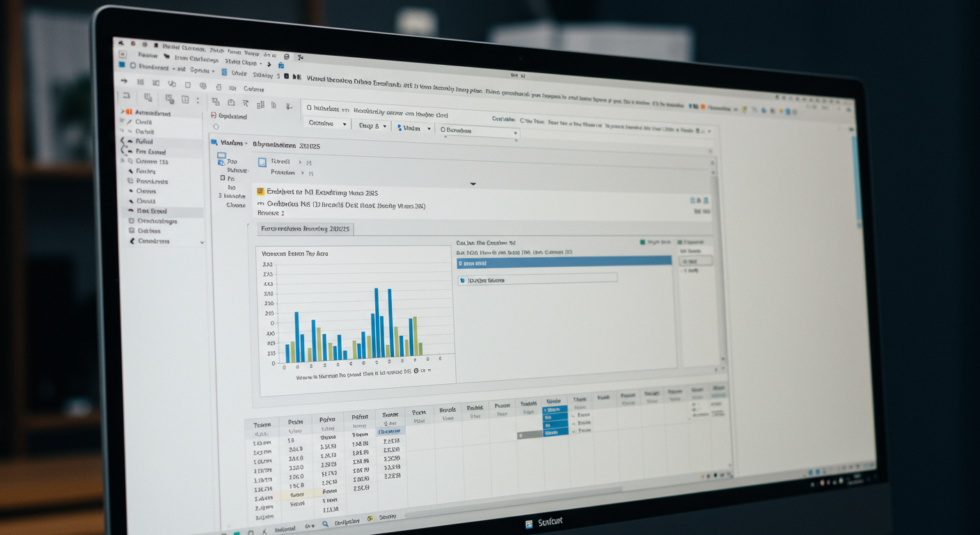Image resolution: width=980 pixels, height=535 pixels.
Task: Select the radio button starting the filter heading
Action: tap(308, 108)
